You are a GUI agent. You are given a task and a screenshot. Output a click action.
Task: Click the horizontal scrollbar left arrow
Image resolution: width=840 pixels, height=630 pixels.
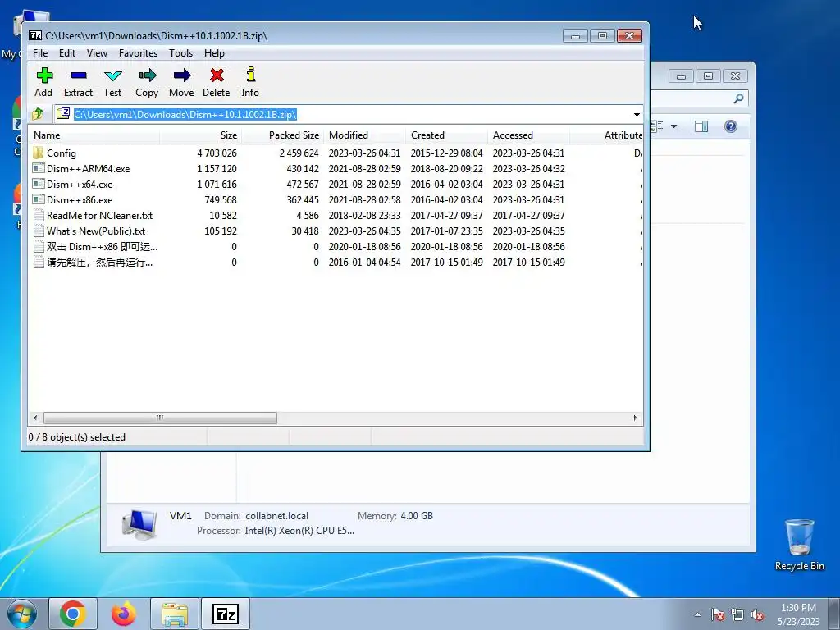pos(35,418)
